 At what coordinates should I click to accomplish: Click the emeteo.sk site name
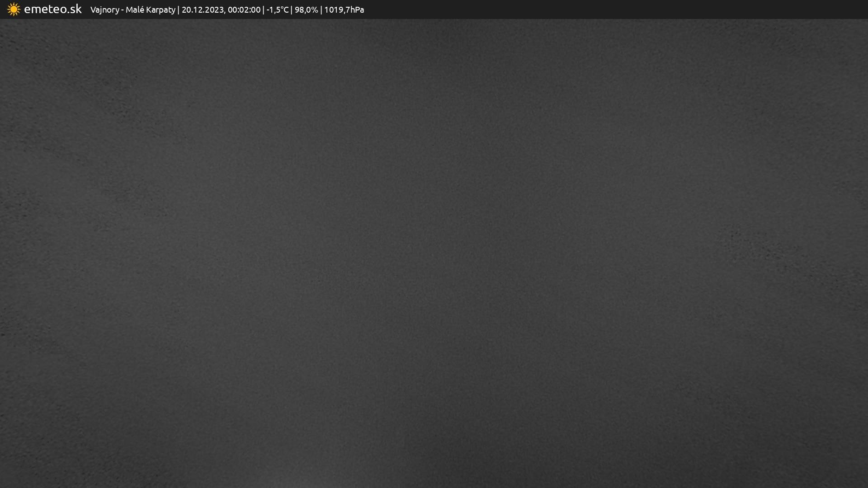(52, 9)
